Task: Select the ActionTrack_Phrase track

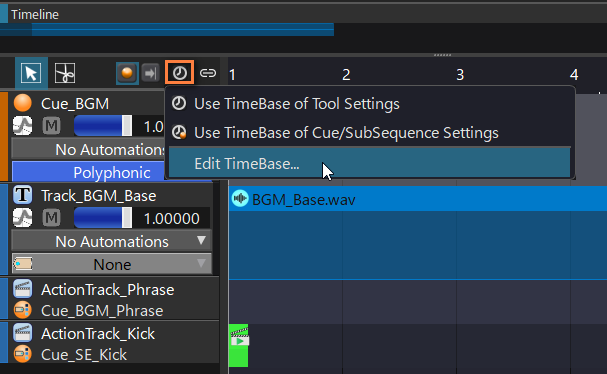Action: pyautogui.click(x=108, y=290)
